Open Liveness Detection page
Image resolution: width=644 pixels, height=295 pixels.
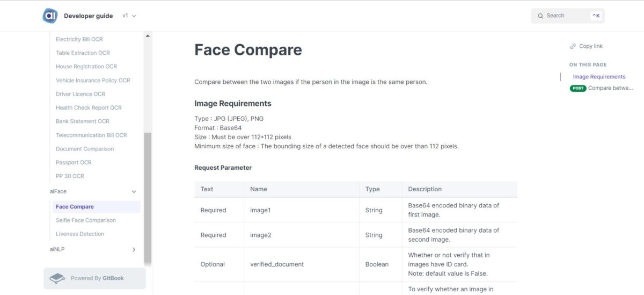point(80,234)
